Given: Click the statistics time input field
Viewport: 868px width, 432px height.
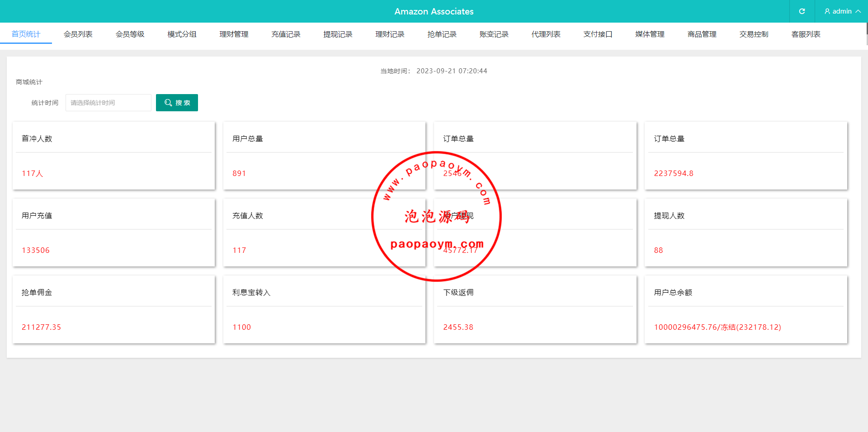Looking at the screenshot, I should coord(108,103).
